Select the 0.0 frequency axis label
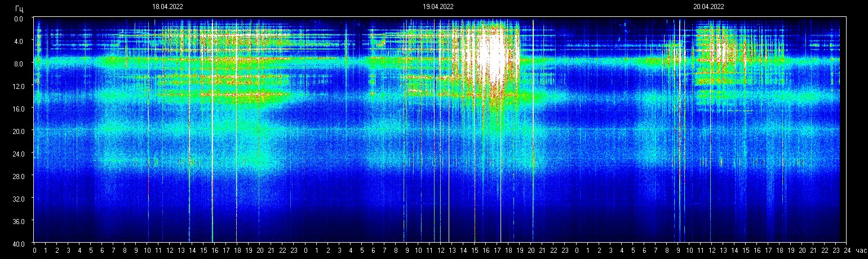Image resolution: width=868 pixels, height=259 pixels. coord(19,19)
